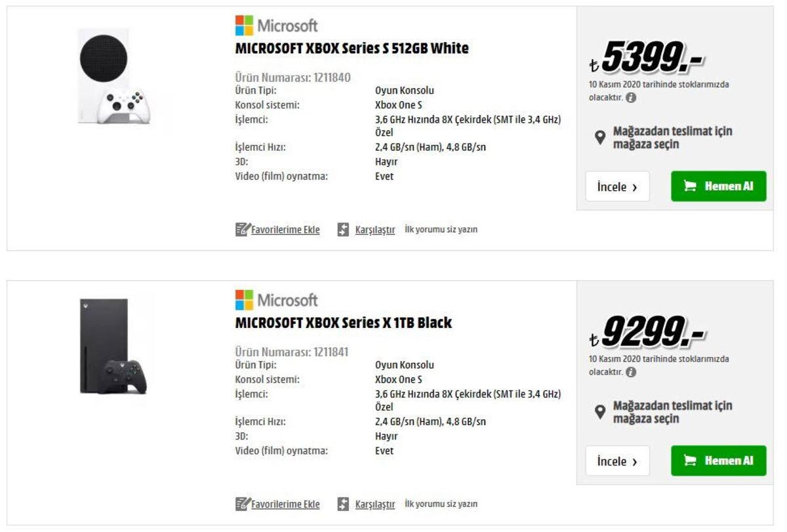Viewport: 787px width, 532px height.
Task: Click the İncele button for Series S
Action: [617, 186]
